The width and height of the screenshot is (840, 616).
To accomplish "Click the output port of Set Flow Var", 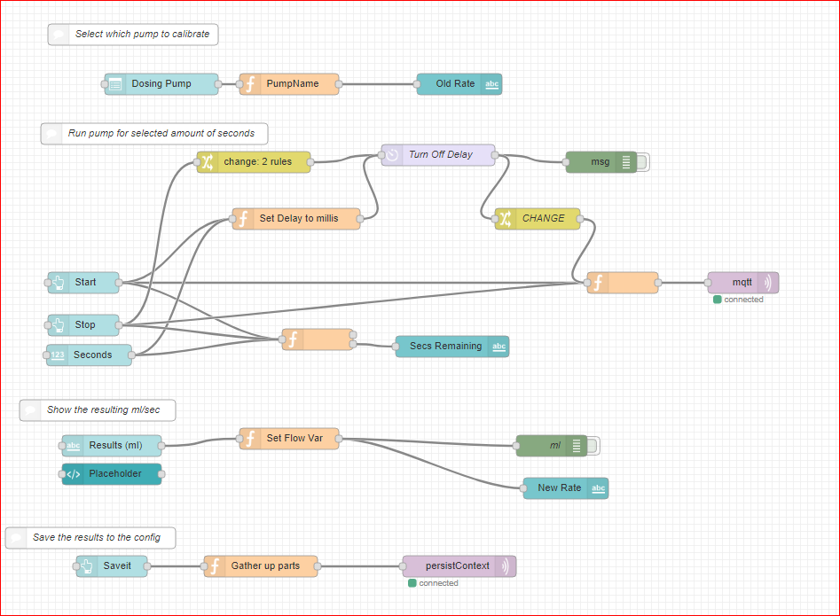I will pyautogui.click(x=339, y=439).
